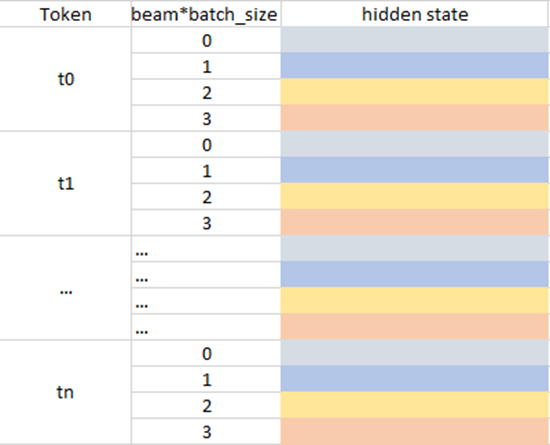
Task: Click blue hidden state cell in ellipsis group
Action: pos(415,274)
